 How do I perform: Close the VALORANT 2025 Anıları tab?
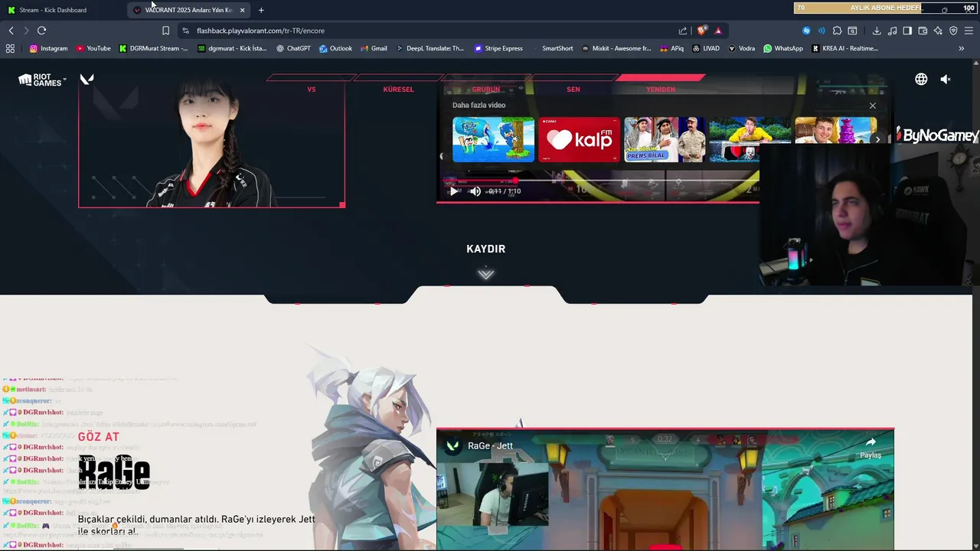coord(242,10)
